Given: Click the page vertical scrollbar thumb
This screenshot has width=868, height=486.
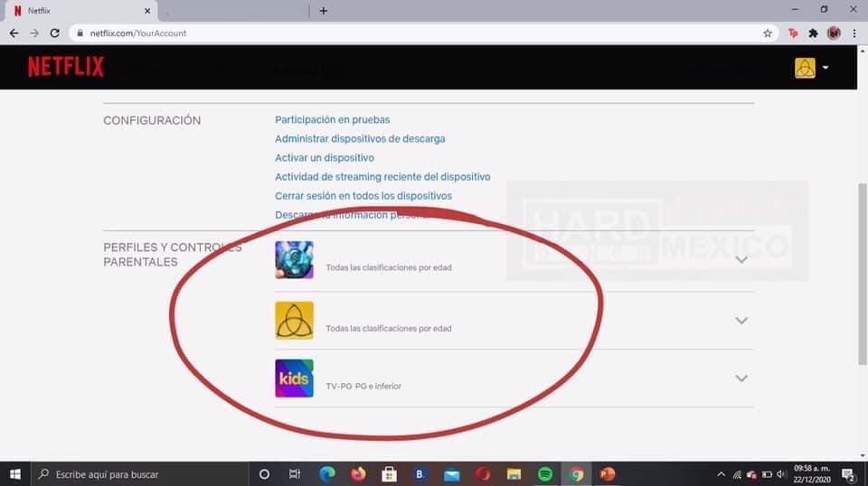Looking at the screenshot, I should tap(863, 274).
